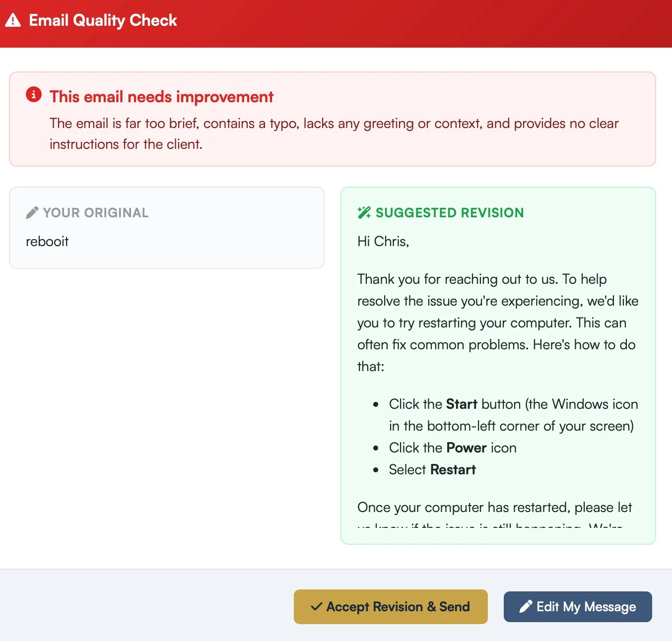The image size is (672, 641).
Task: Select the Email Quality Check title
Action: (x=103, y=20)
